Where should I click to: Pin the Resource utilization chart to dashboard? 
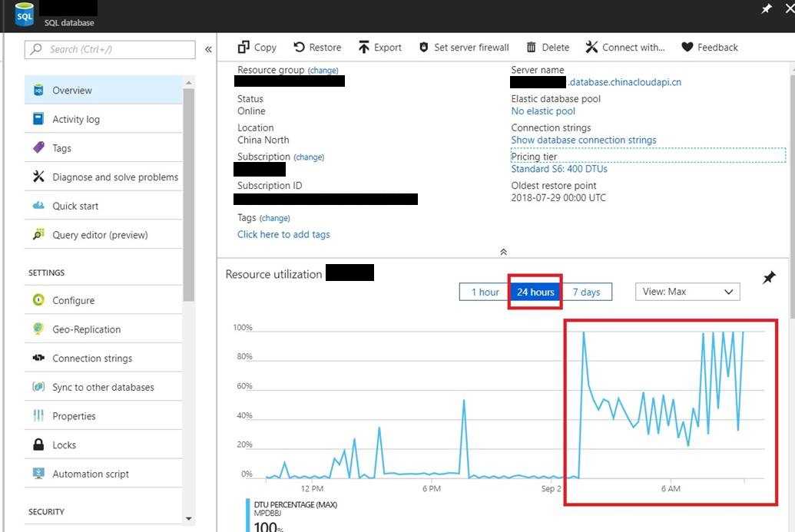click(769, 278)
